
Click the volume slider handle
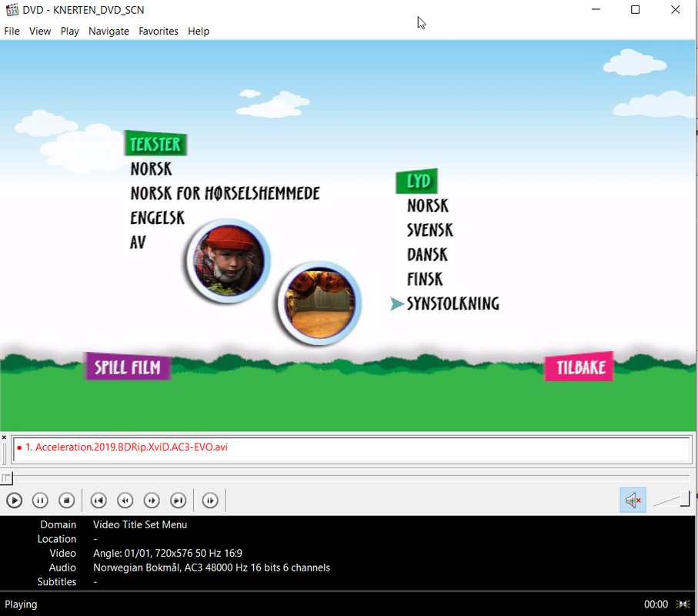[685, 499]
